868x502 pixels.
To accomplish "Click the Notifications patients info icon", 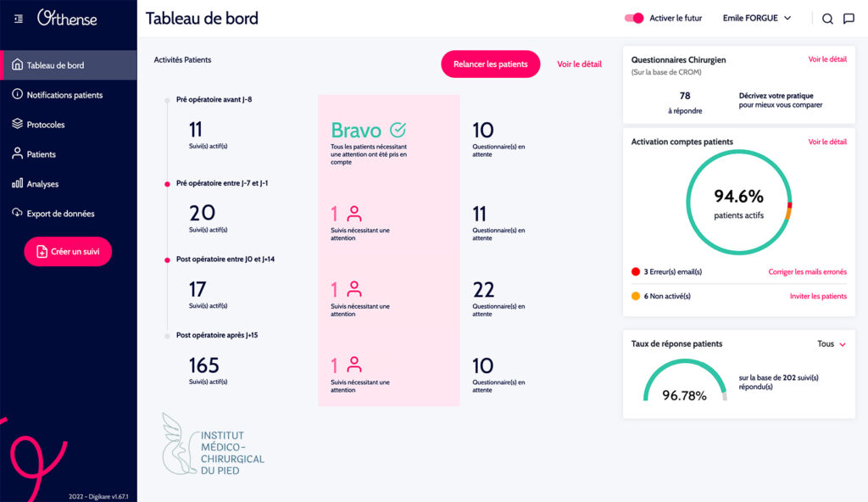I will (x=17, y=95).
